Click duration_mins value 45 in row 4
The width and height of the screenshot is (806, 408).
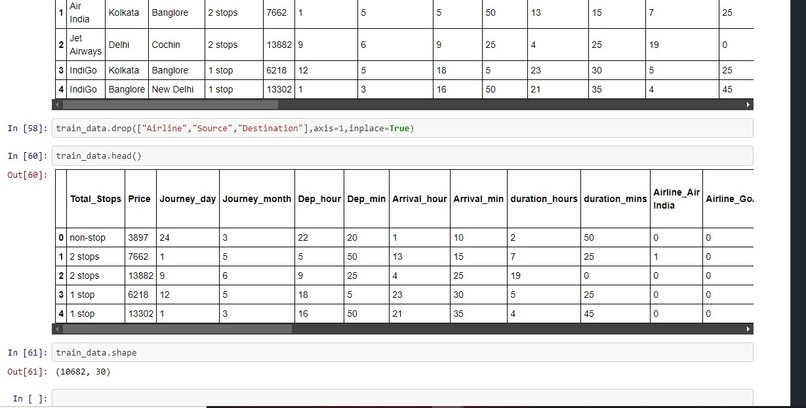click(589, 313)
